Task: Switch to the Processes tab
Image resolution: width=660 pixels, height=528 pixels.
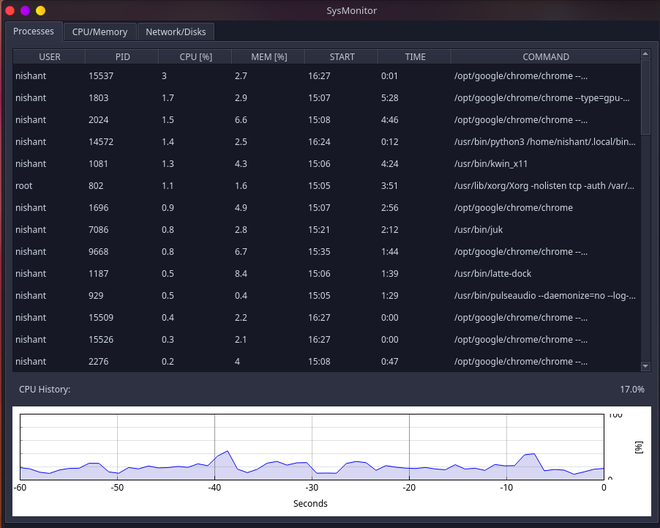Action: point(34,32)
